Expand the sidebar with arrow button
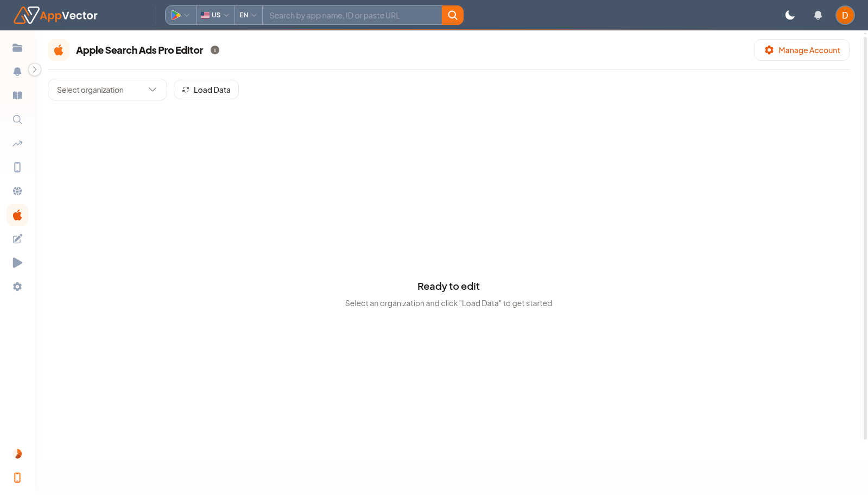The height and width of the screenshot is (495, 868). 35,69
